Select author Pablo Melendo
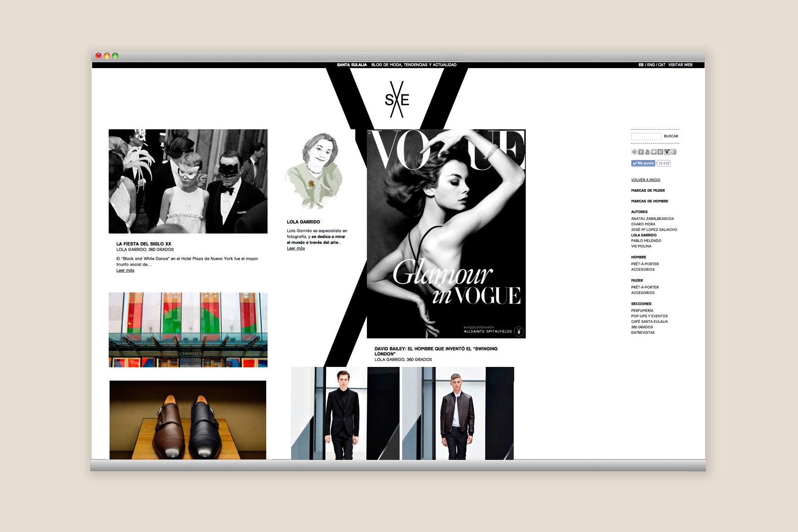The image size is (798, 532). [x=646, y=241]
